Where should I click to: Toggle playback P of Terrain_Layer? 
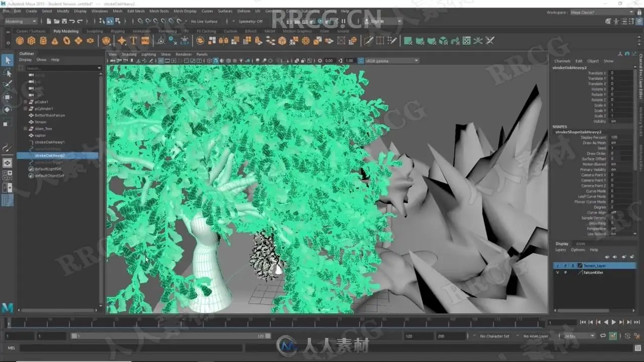point(565,265)
